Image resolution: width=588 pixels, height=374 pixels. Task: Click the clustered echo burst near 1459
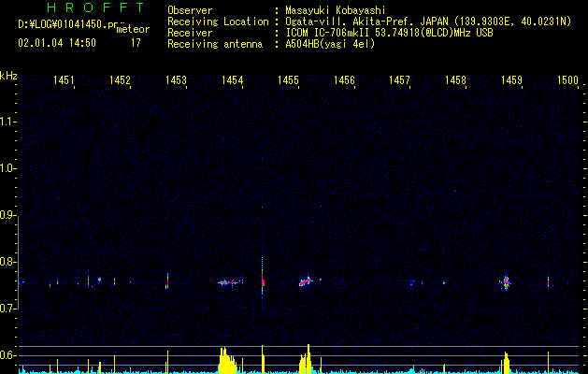pos(507,283)
